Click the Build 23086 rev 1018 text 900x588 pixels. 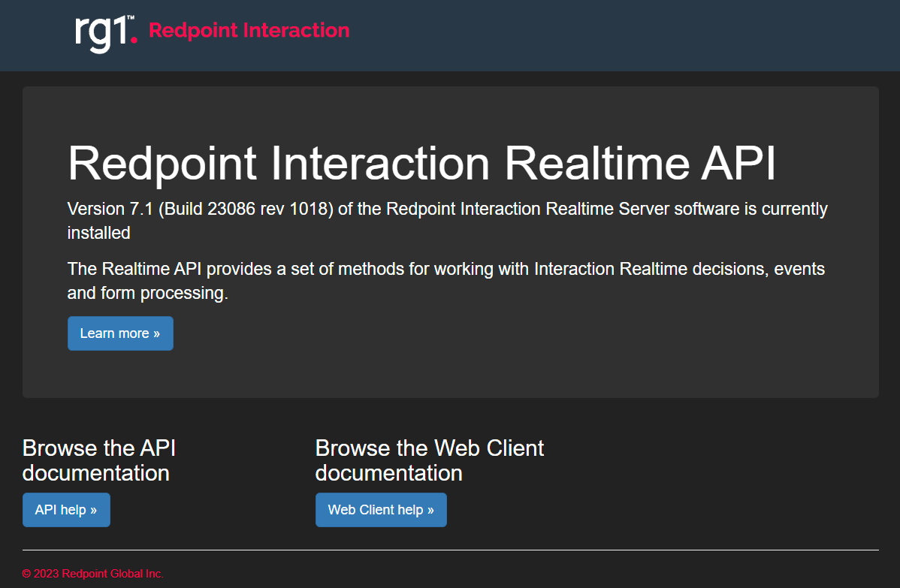click(245, 209)
